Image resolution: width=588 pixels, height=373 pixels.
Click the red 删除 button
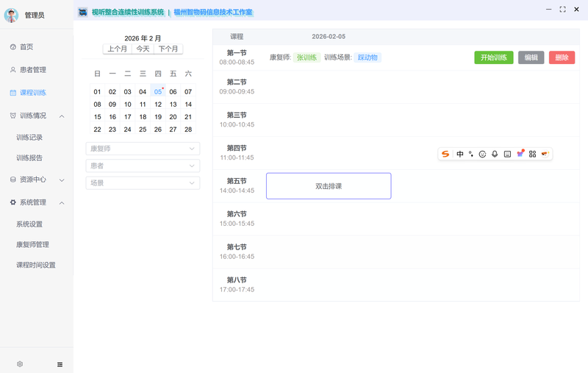(x=562, y=57)
